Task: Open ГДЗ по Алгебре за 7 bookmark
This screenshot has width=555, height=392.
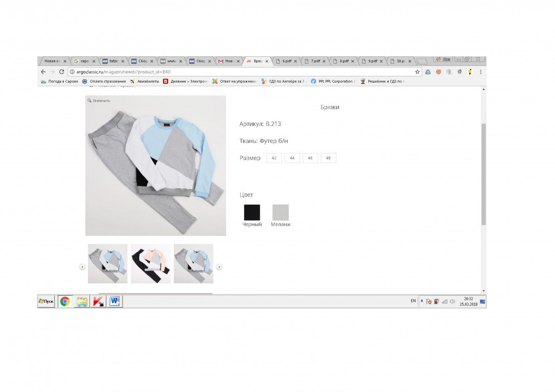Action: pyautogui.click(x=284, y=82)
